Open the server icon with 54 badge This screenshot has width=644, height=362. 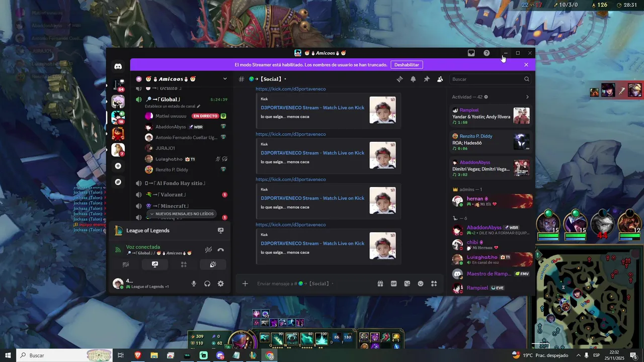pos(118,85)
